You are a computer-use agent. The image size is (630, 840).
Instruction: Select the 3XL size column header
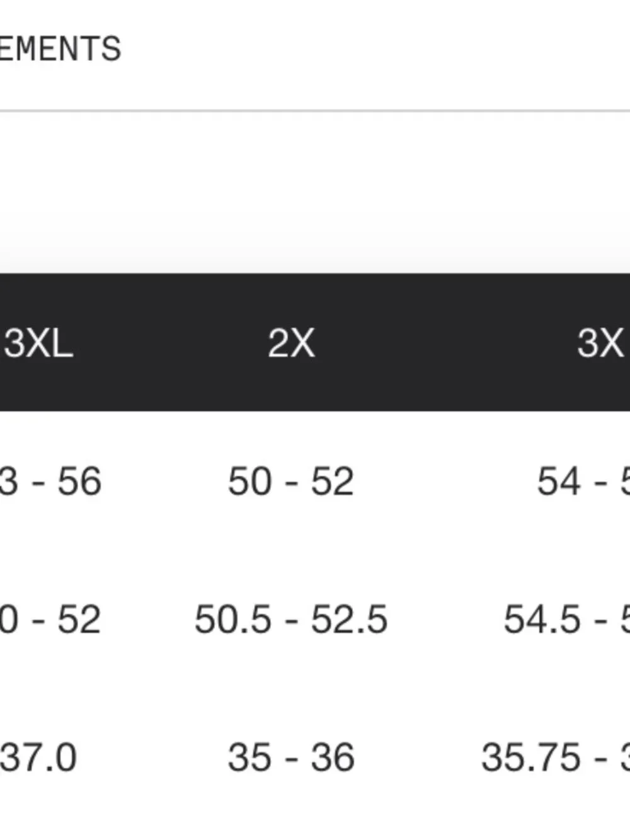pyautogui.click(x=38, y=343)
